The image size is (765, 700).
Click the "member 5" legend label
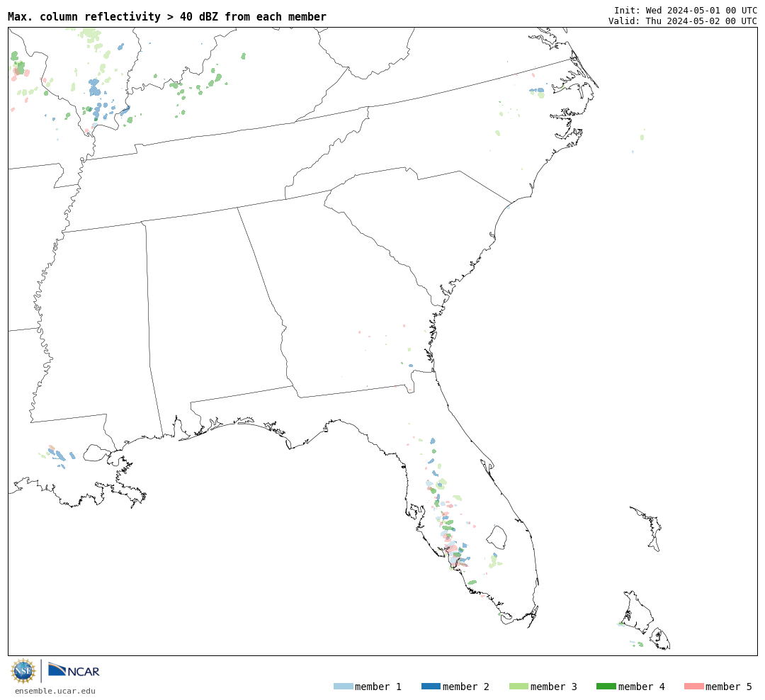pyautogui.click(x=729, y=687)
